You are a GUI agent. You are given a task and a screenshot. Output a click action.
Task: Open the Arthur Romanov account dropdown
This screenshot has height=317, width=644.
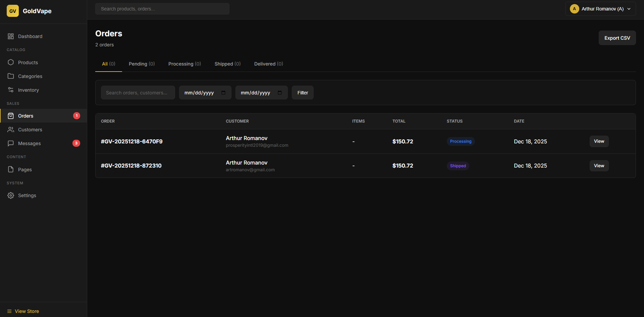600,9
